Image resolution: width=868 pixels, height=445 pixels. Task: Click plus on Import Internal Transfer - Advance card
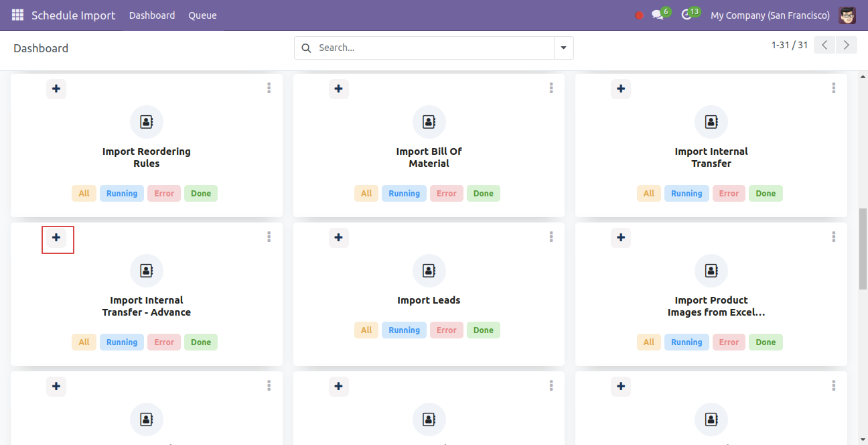click(x=56, y=237)
